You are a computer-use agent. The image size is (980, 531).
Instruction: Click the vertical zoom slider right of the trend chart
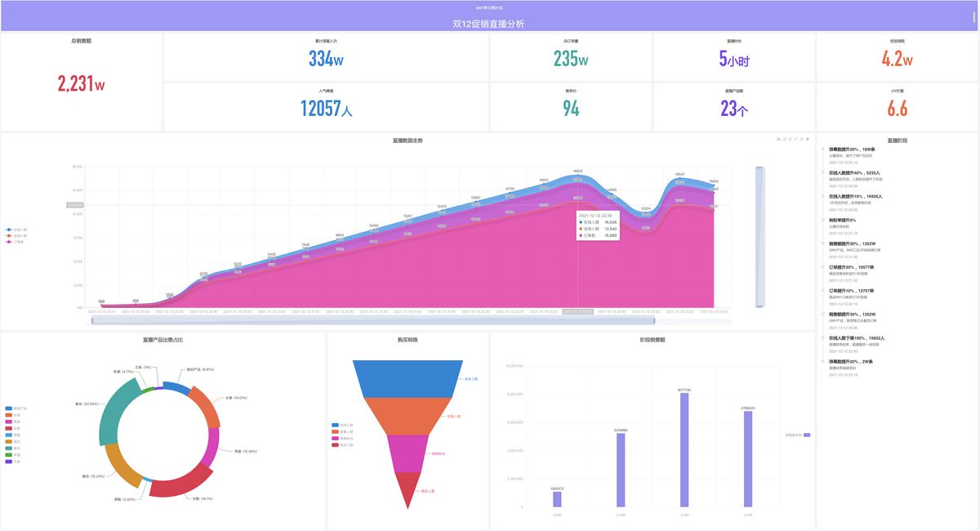click(x=759, y=237)
